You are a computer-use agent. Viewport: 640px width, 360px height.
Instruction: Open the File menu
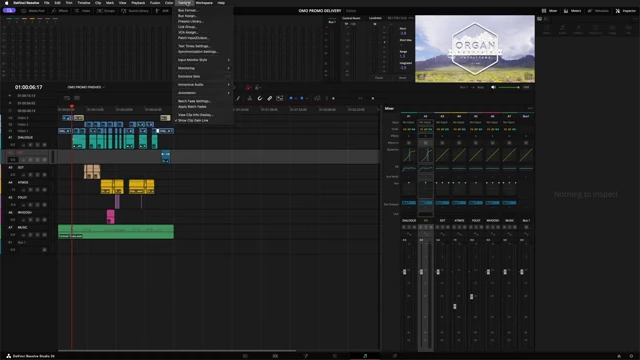pos(47,3)
